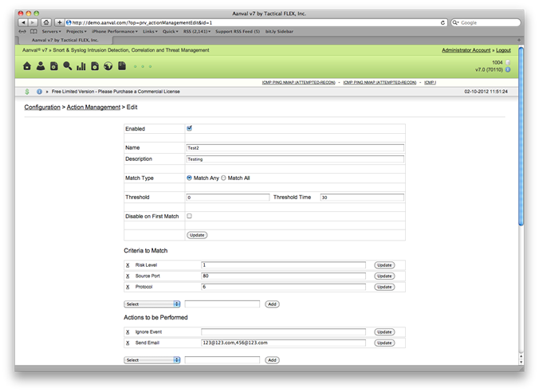
Task: Click the green dollar sign icon
Action: 28,92
